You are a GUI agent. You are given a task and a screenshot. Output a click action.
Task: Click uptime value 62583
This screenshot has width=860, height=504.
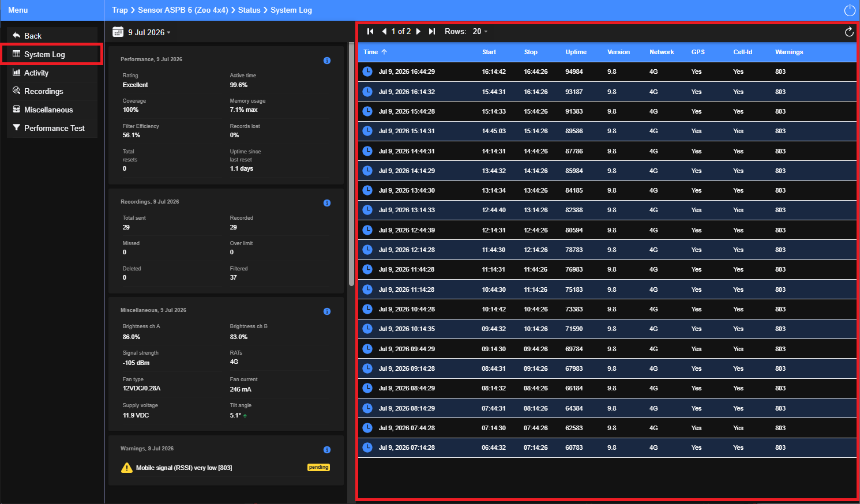pyautogui.click(x=574, y=428)
